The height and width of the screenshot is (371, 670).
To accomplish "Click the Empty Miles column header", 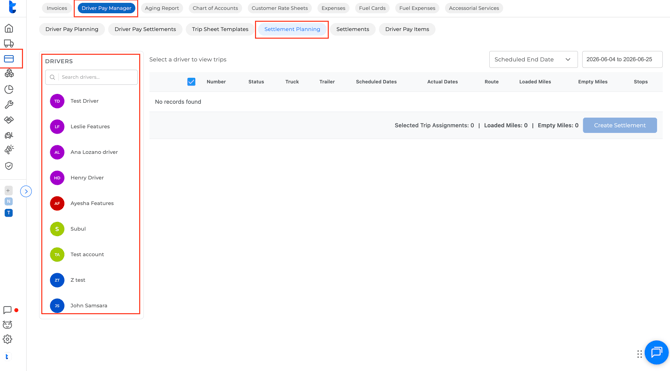I will (x=593, y=82).
